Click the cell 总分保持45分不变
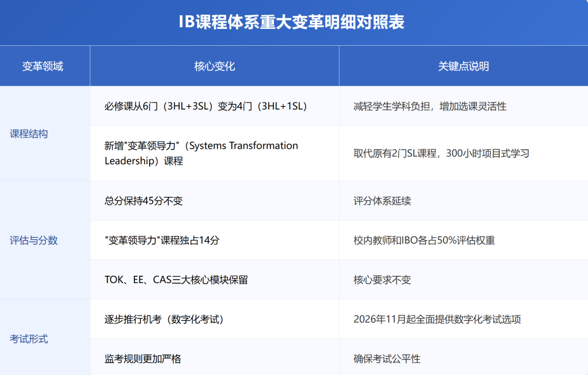This screenshot has height=375, width=588. point(215,201)
